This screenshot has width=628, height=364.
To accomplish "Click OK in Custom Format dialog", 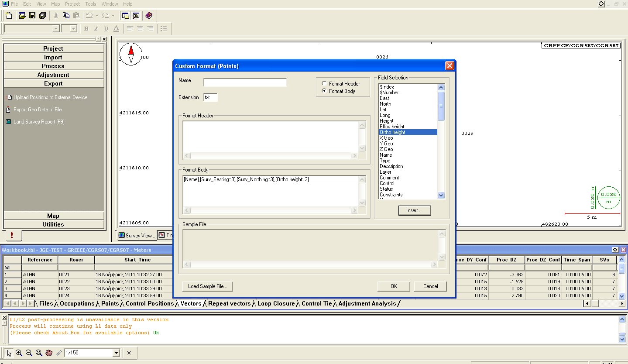I will 394,286.
